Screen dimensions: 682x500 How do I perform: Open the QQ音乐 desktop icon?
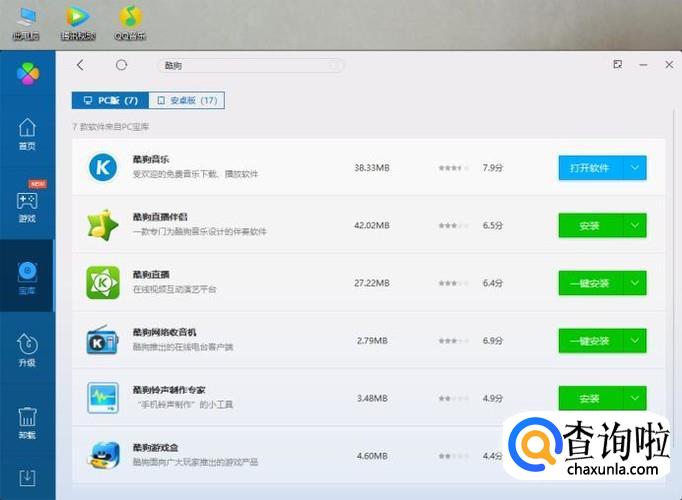pyautogui.click(x=130, y=24)
